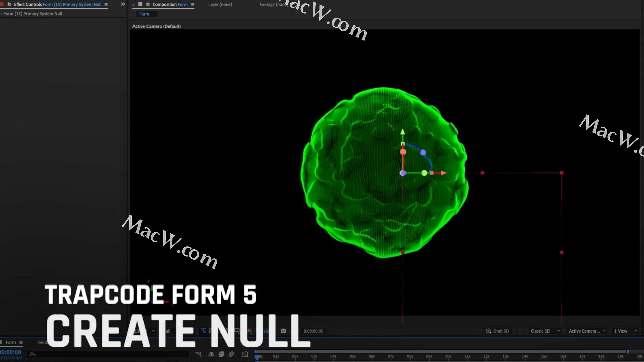Click the blue Z-axis dot at gizmo origin
The height and width of the screenshot is (362, 644).
tap(403, 173)
